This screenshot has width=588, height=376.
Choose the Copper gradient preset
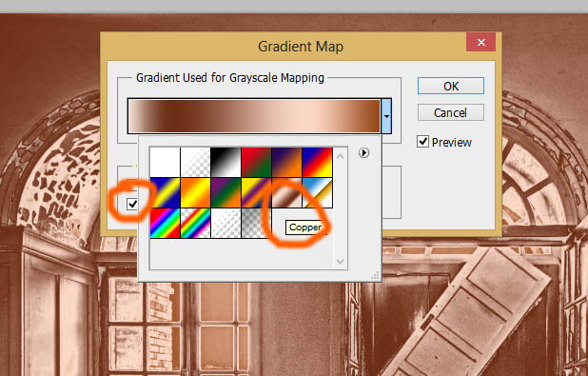(286, 193)
